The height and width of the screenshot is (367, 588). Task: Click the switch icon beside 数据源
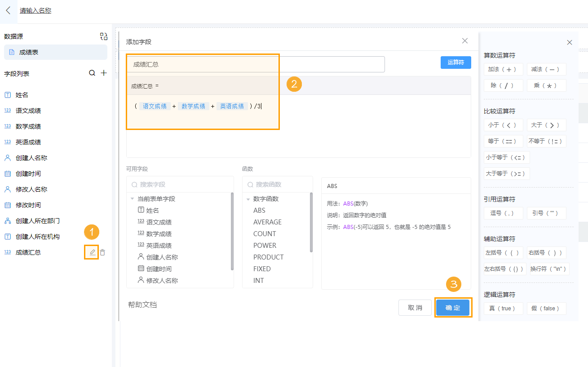(103, 36)
